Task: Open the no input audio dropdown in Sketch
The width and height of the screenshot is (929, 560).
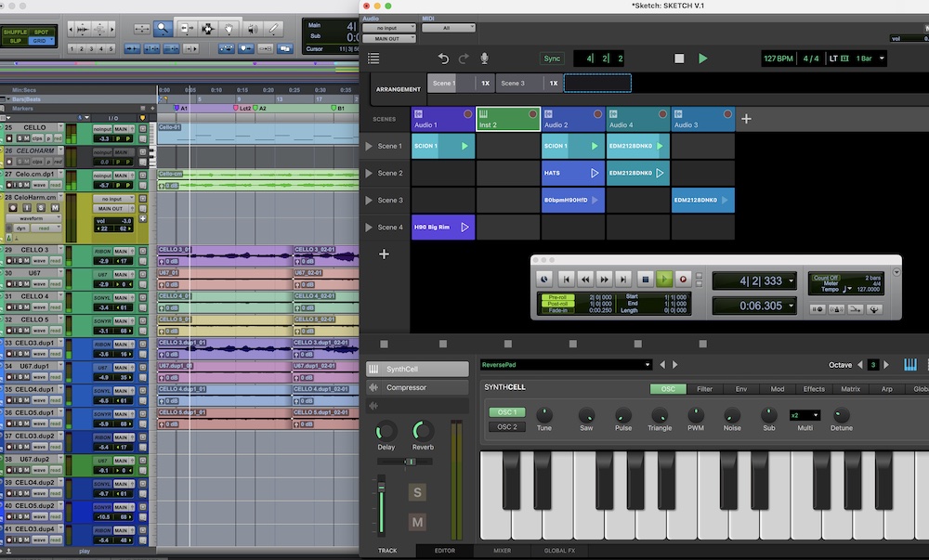Action: [x=388, y=28]
